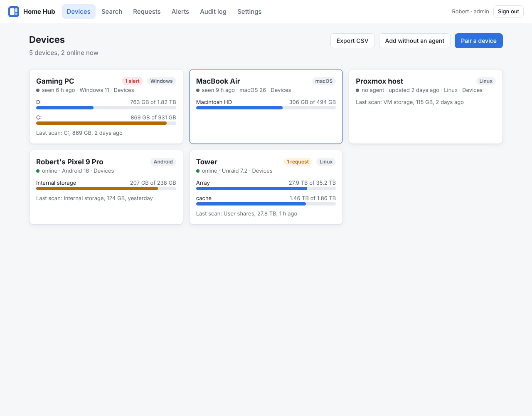Click the Gaming PC D: usage bar

pyautogui.click(x=106, y=108)
